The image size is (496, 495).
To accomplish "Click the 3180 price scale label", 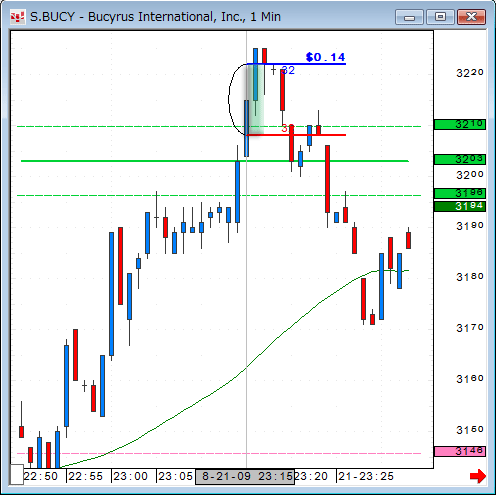I will (470, 277).
